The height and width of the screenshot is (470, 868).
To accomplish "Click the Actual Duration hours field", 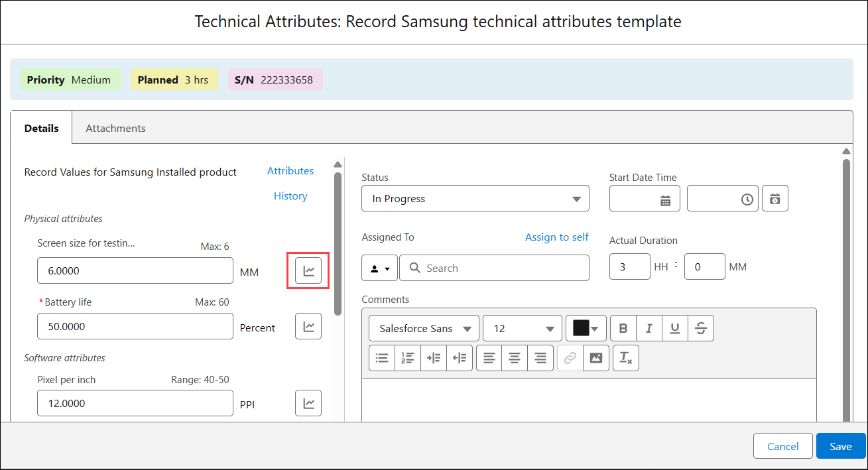I will pyautogui.click(x=630, y=266).
